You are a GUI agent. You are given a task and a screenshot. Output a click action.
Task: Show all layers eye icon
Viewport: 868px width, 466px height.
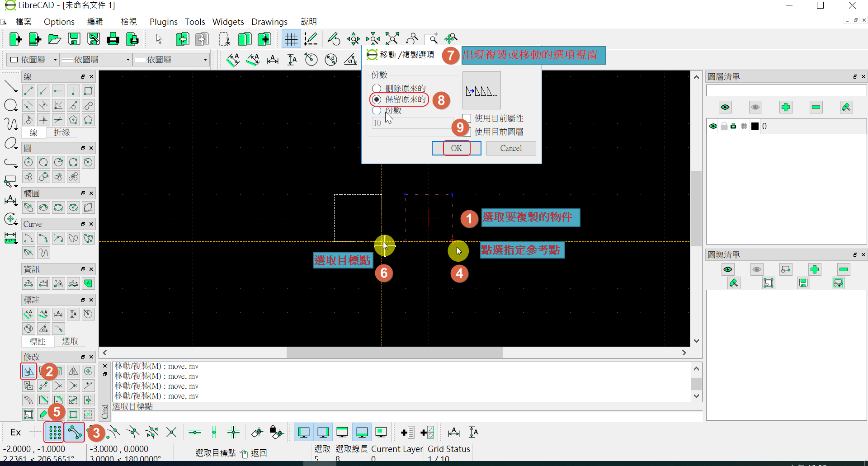725,107
